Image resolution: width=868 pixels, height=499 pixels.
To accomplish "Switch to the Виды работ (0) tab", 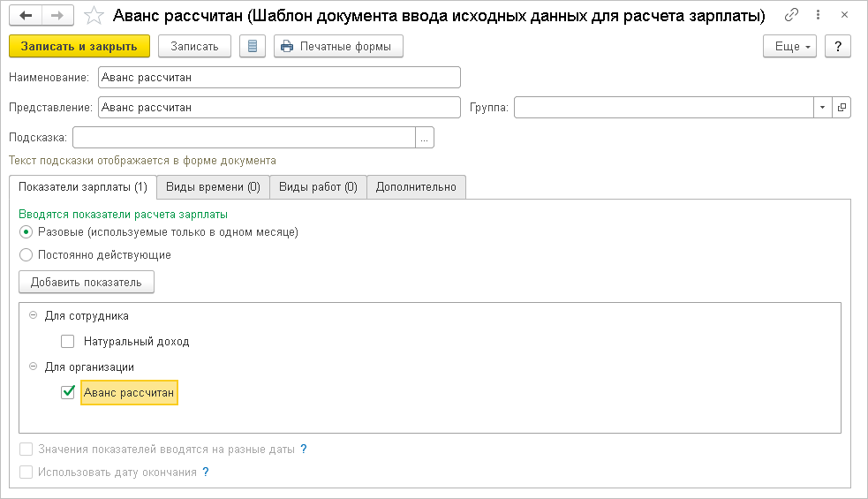I will tap(318, 187).
